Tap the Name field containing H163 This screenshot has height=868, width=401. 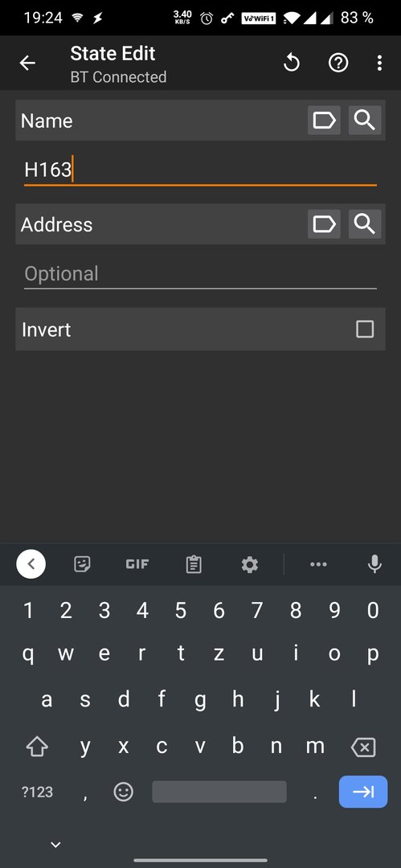point(201,170)
